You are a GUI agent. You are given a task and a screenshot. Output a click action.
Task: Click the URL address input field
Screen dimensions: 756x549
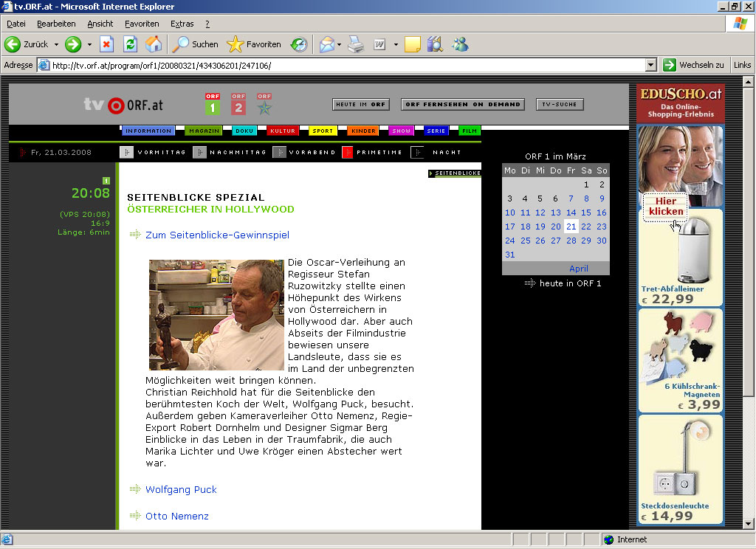347,65
